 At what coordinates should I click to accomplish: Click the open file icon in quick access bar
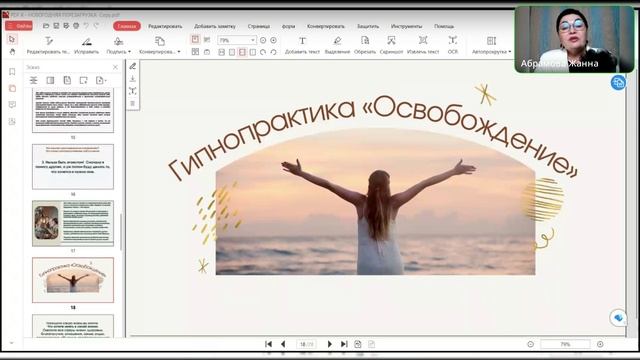tap(46, 26)
